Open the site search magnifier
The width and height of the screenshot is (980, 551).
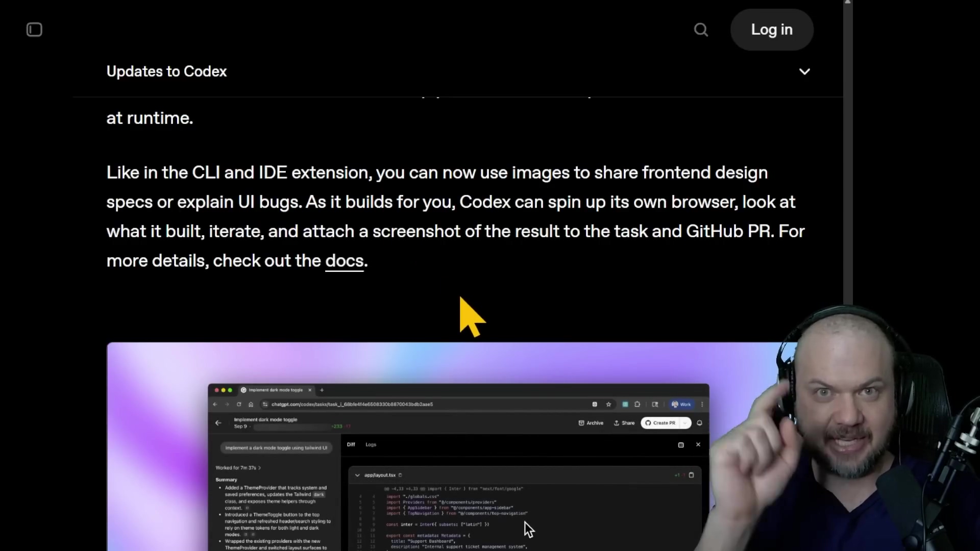click(x=701, y=30)
